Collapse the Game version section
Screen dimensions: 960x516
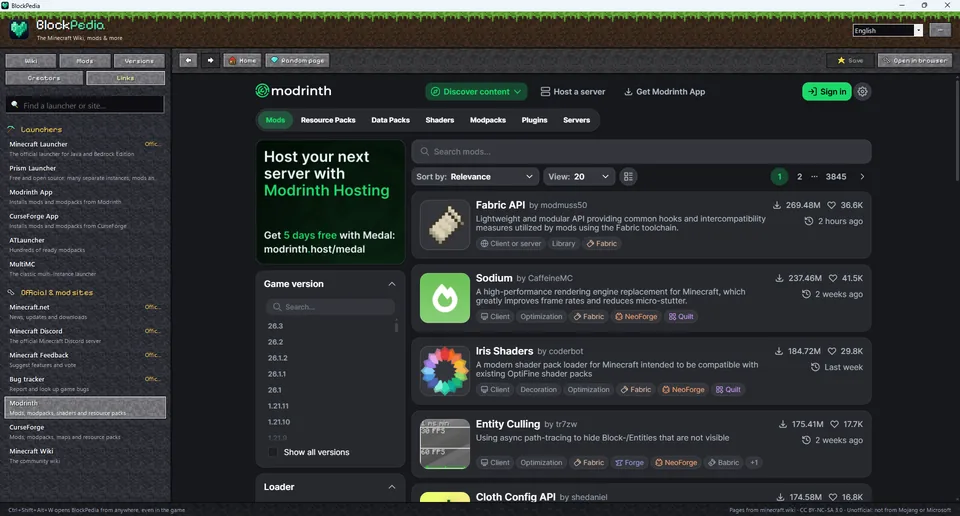pyautogui.click(x=392, y=284)
